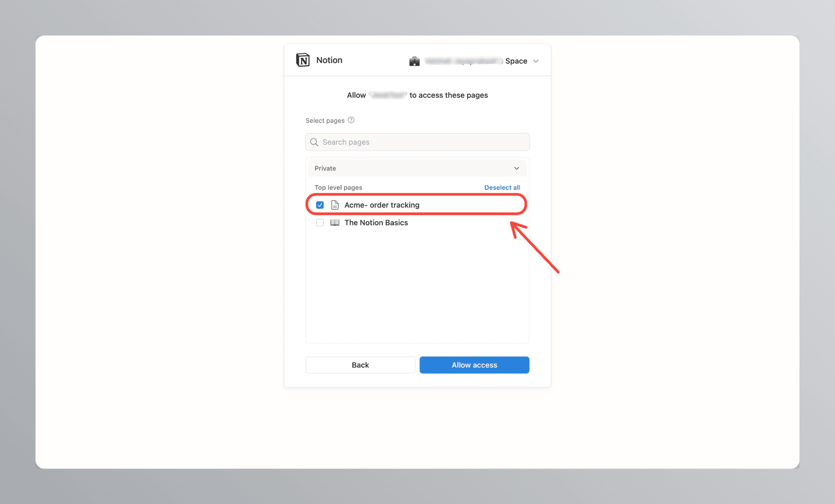The width and height of the screenshot is (835, 504).
Task: Check The Notion Basics checkbox
Action: click(x=320, y=223)
